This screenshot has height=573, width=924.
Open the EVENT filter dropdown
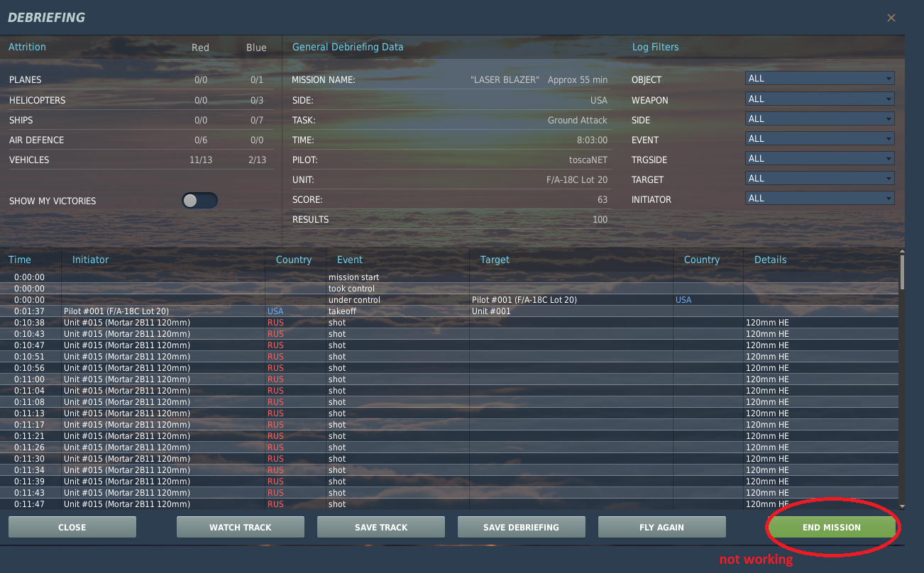tap(820, 138)
